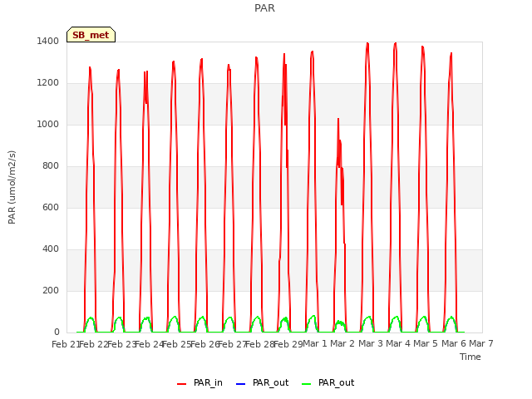Click the Mar 1 x-axis label
The width and height of the screenshot is (532, 399).
[x=315, y=343]
